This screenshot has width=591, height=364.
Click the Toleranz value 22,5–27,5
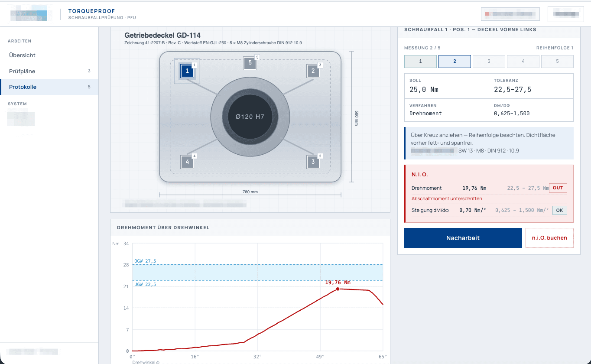pos(513,90)
